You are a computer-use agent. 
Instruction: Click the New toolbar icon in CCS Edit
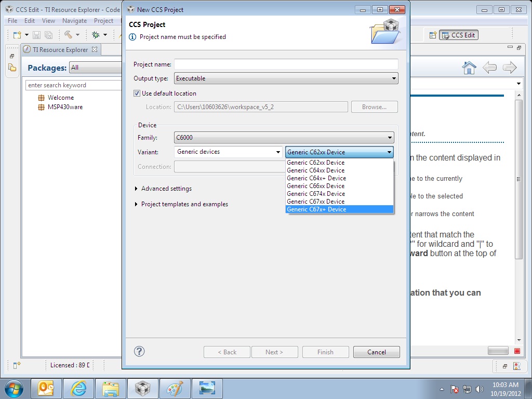click(17, 35)
